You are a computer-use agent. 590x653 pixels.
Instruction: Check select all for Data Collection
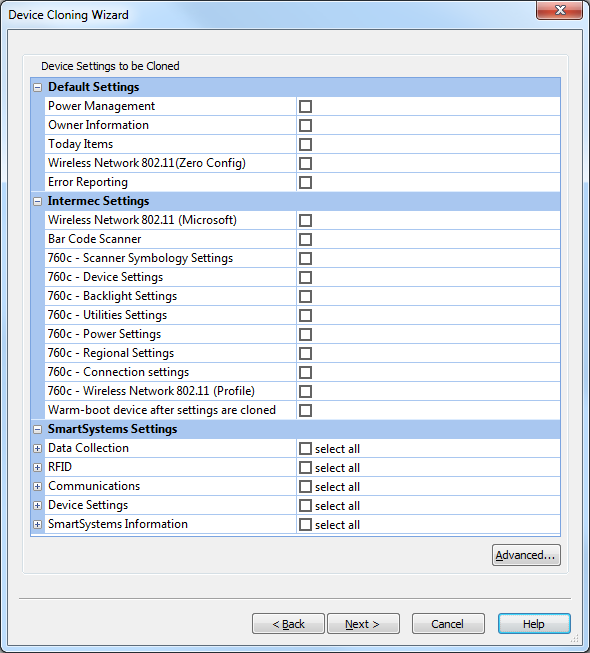click(x=305, y=449)
